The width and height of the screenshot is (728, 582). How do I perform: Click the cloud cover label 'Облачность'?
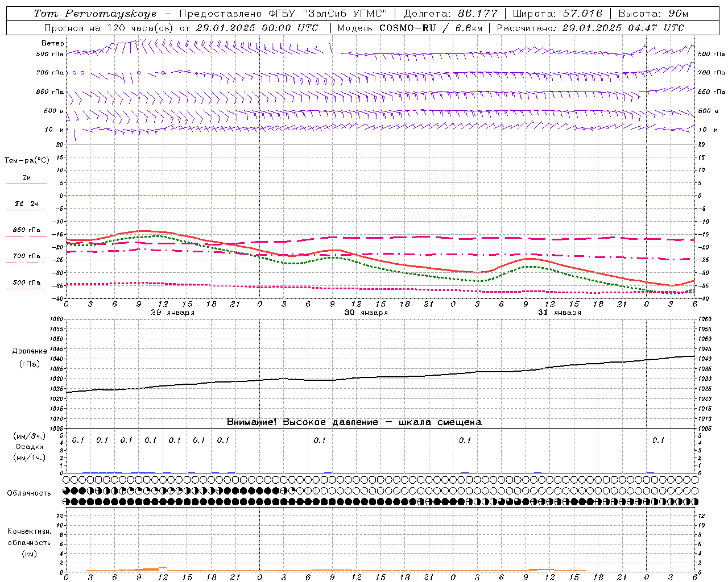(x=29, y=493)
